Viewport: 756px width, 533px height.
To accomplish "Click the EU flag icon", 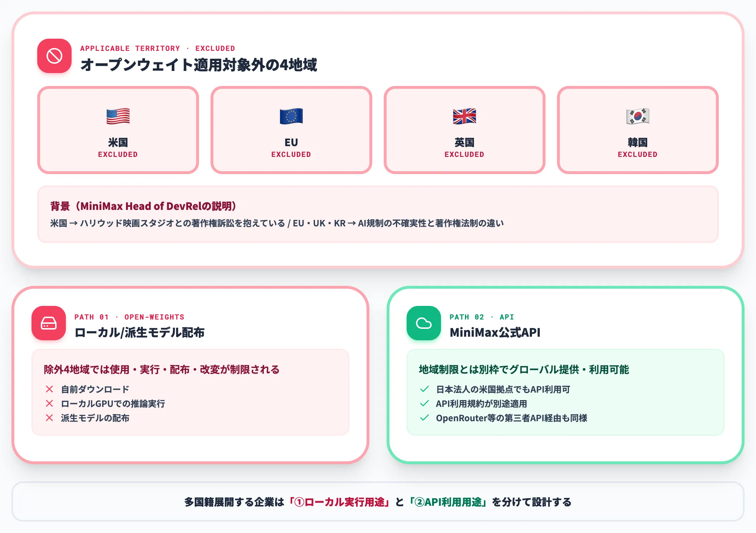I will (291, 116).
